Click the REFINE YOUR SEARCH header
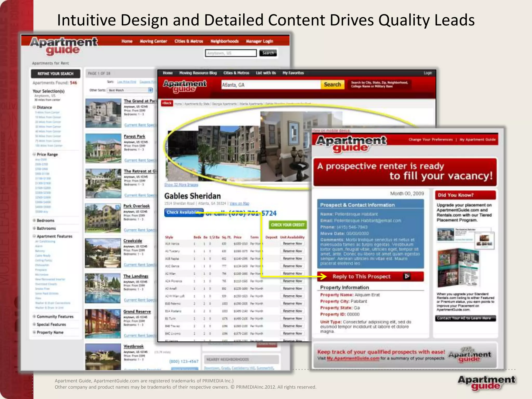This screenshot has width=532, height=399. click(56, 74)
